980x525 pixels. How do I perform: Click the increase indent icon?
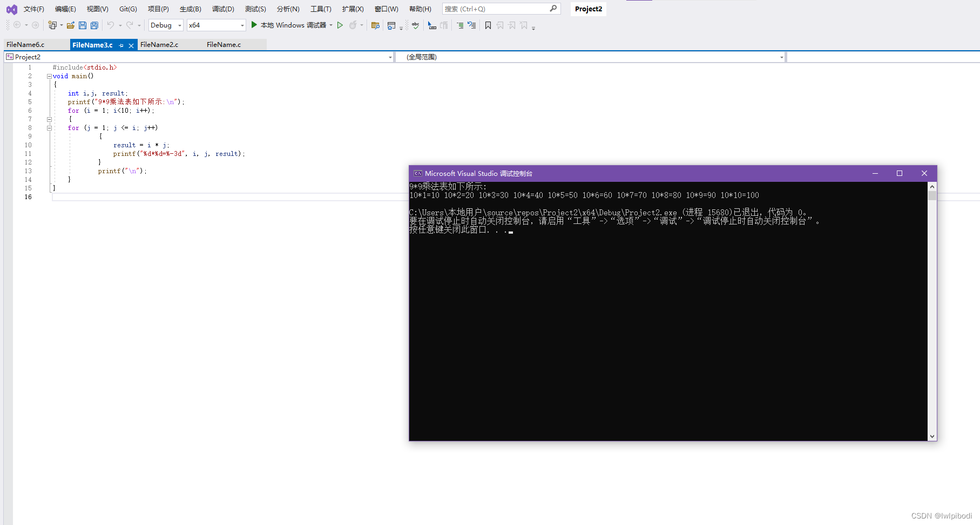[460, 25]
